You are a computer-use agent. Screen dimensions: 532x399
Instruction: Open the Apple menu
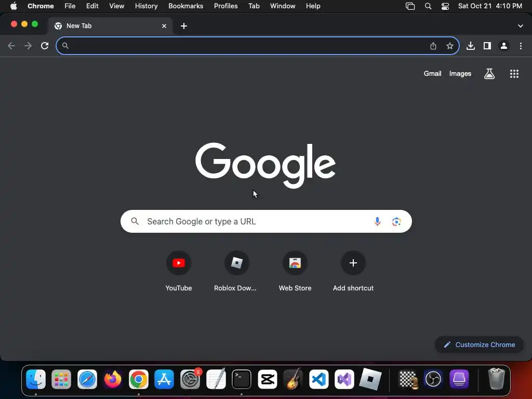point(14,6)
